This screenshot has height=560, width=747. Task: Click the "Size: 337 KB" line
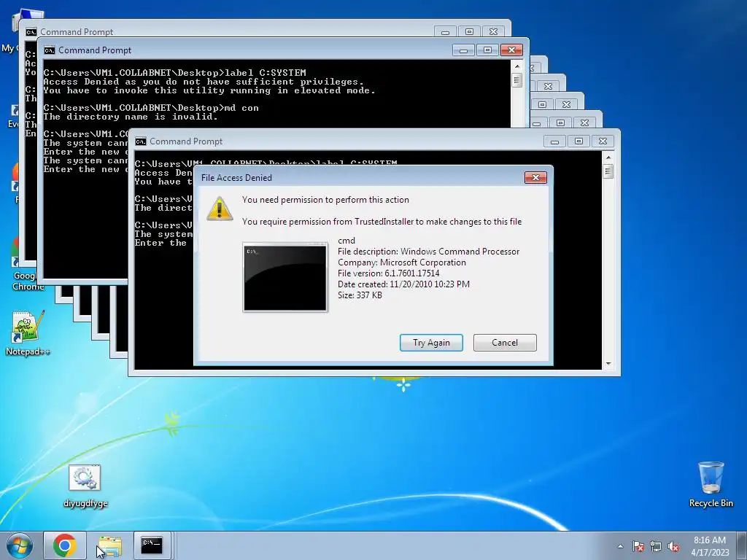[360, 295]
